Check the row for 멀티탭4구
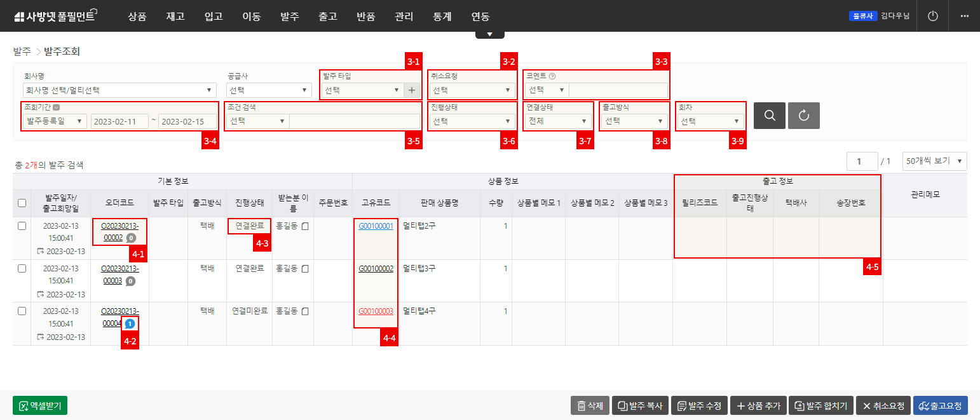The height and width of the screenshot is (420, 980). [x=22, y=311]
